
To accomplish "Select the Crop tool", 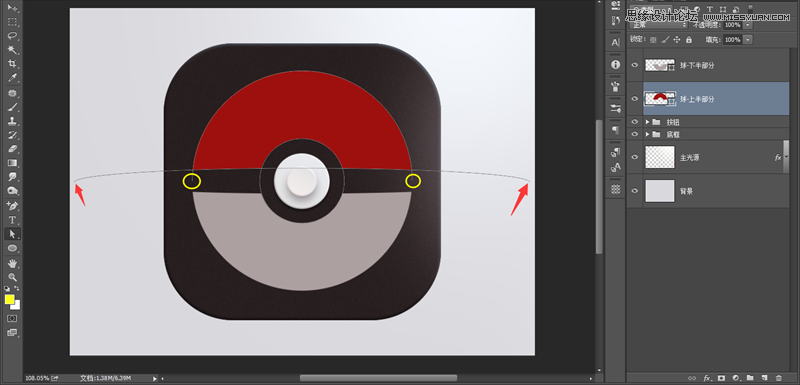I will click(13, 64).
